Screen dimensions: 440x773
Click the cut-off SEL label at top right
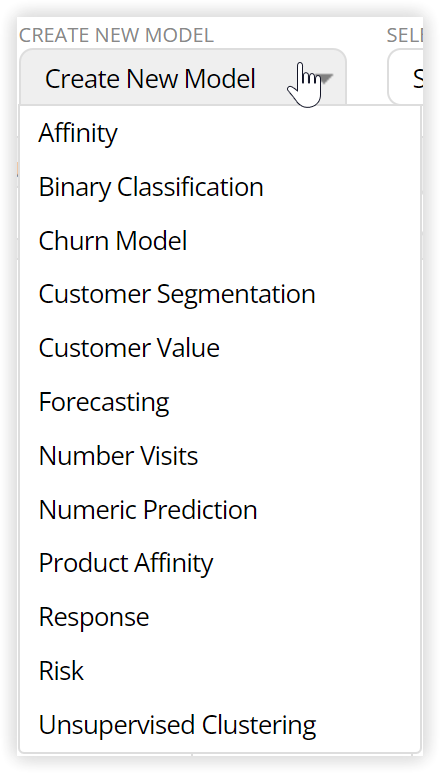pos(404,35)
